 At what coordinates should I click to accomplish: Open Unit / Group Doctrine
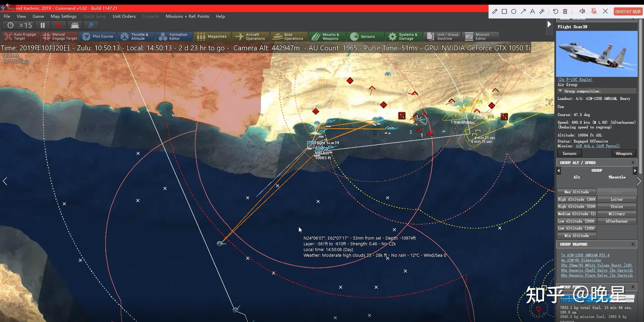coord(442,36)
